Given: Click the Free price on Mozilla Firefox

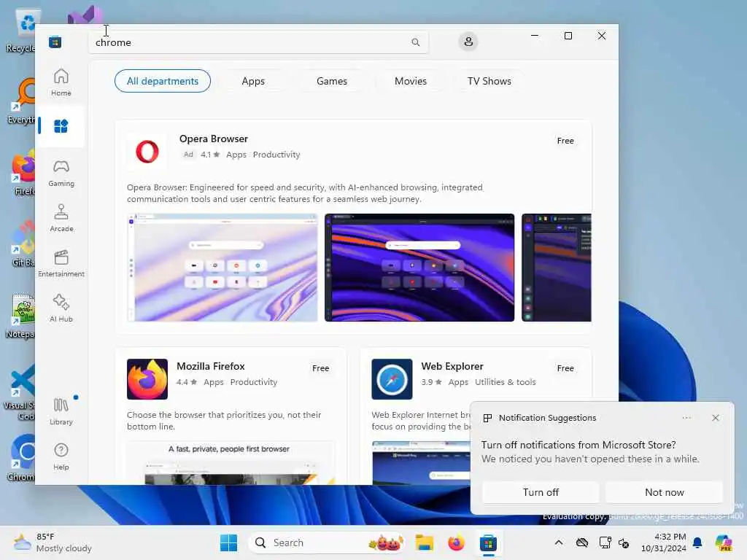Looking at the screenshot, I should pos(321,368).
